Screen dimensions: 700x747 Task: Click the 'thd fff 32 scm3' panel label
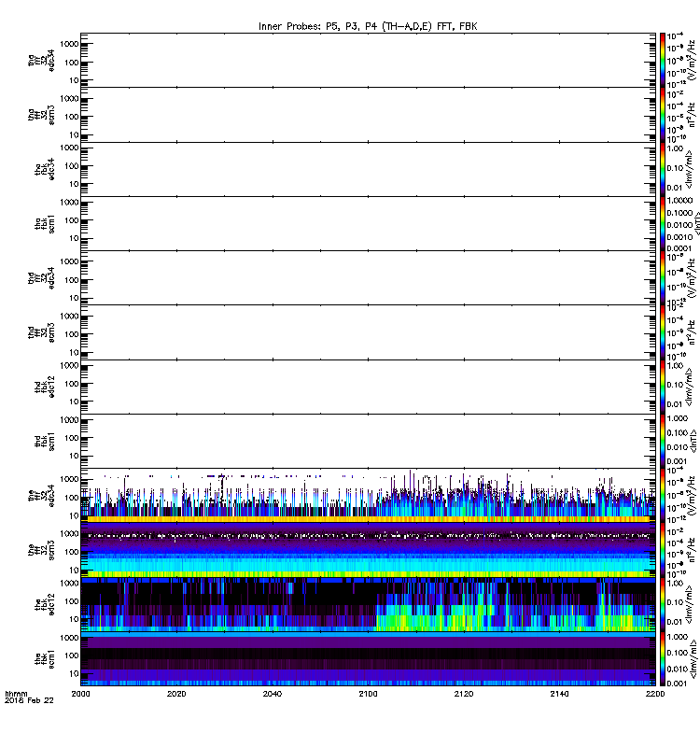tap(41, 332)
